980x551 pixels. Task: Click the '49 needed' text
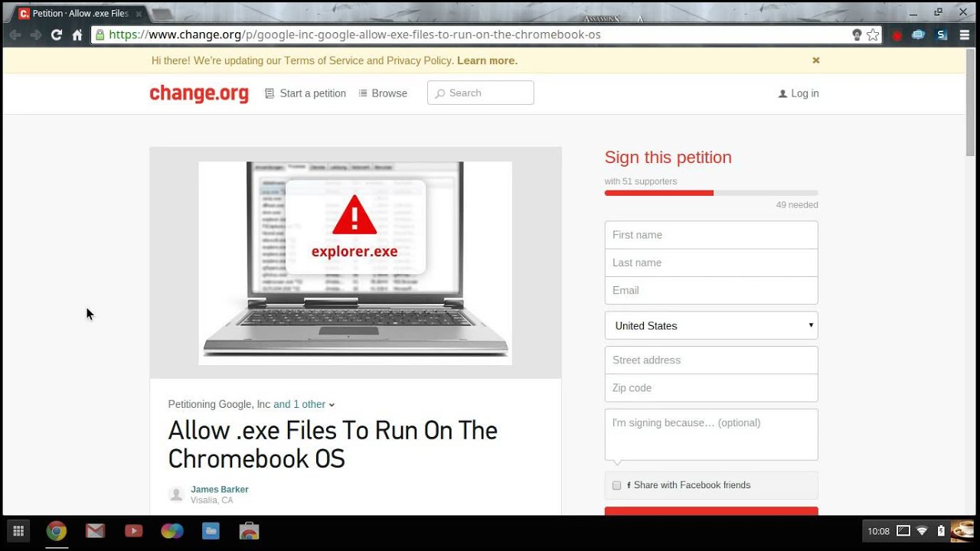pyautogui.click(x=797, y=205)
